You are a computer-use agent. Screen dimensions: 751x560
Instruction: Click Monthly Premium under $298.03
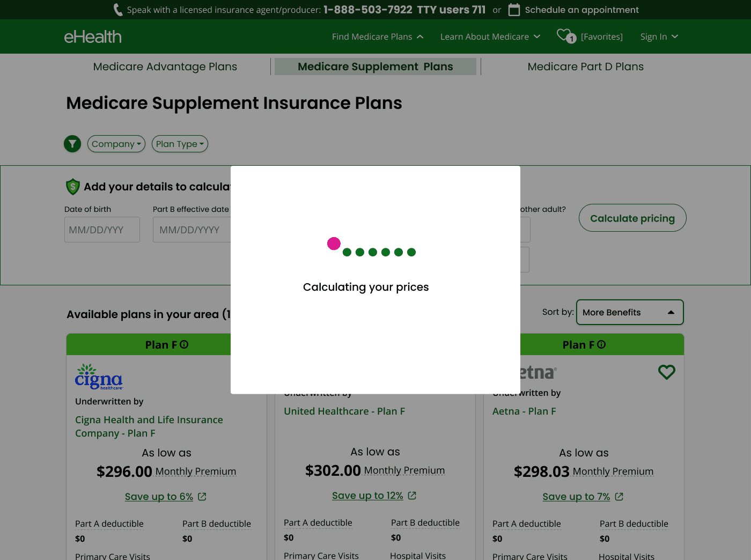tap(613, 471)
